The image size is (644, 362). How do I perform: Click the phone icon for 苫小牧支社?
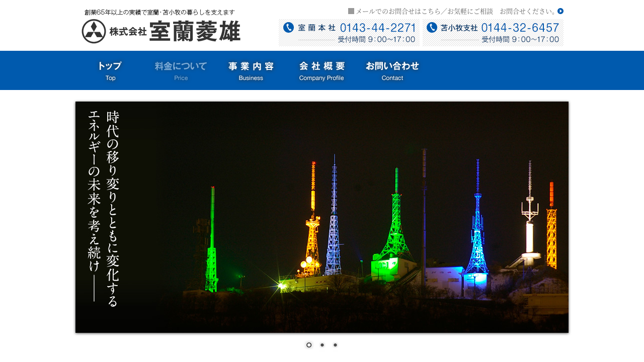coord(432,28)
